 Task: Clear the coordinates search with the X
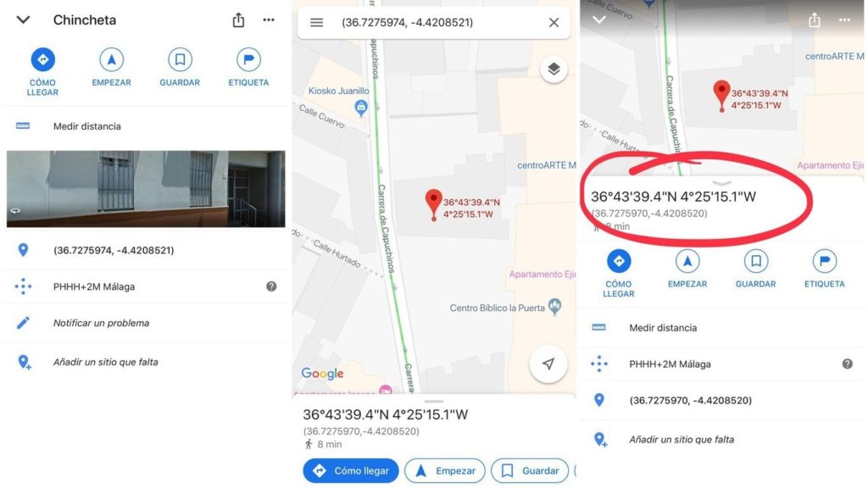click(554, 23)
